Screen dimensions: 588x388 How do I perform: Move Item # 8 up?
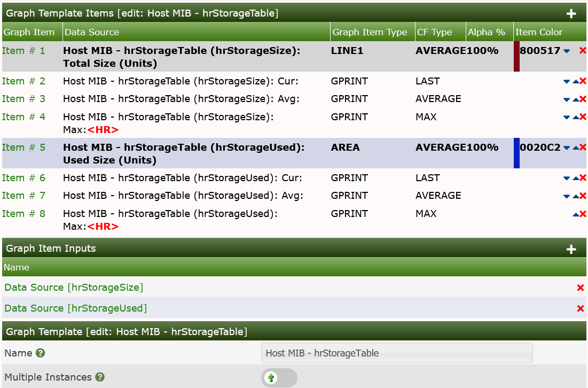pyautogui.click(x=575, y=214)
